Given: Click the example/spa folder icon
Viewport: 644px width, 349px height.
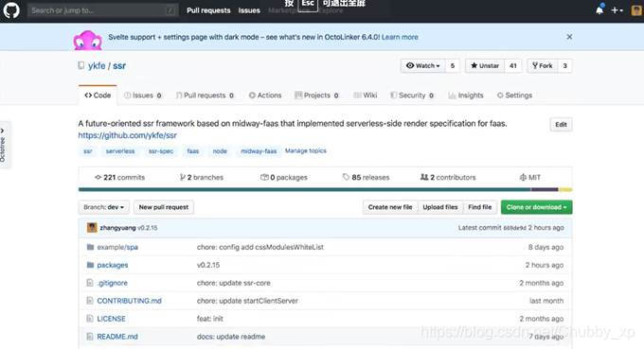Looking at the screenshot, I should 90,247.
